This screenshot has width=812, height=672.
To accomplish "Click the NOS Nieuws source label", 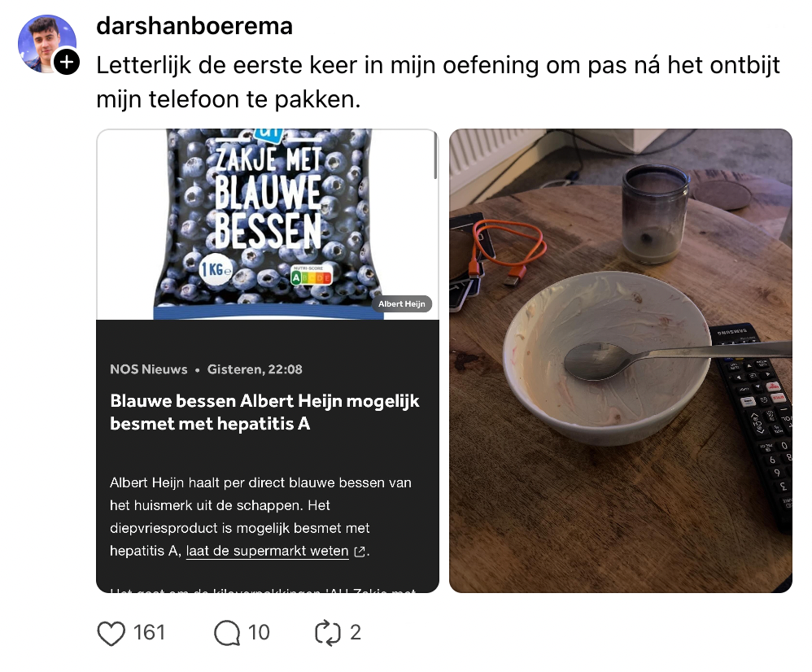I will pos(149,369).
